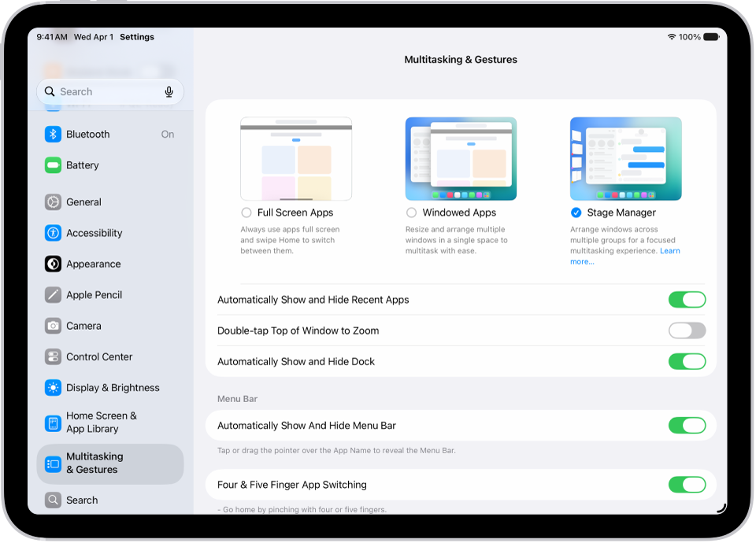
Task: Open the Bluetooth row label
Action: pyautogui.click(x=87, y=135)
